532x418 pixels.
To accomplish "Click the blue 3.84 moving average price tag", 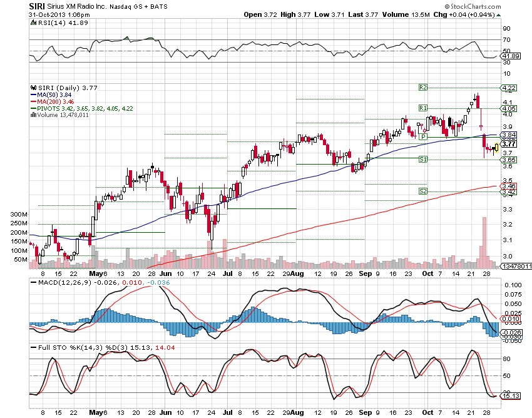I will [509, 135].
